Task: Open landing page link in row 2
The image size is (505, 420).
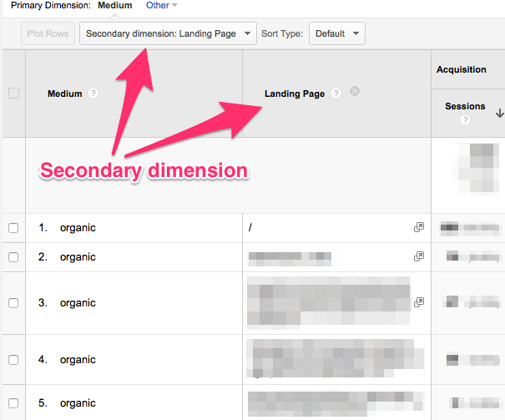Action: [x=419, y=256]
